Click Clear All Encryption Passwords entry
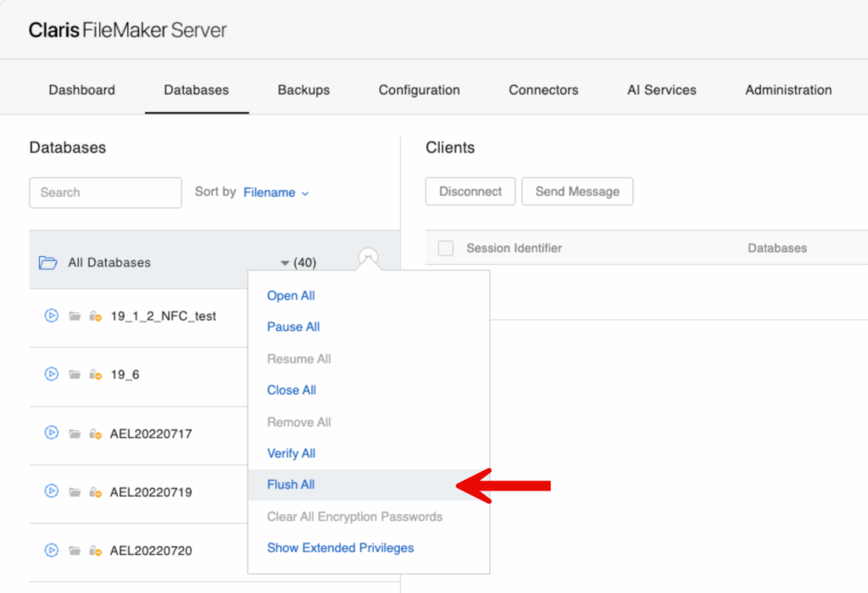The image size is (868, 593). click(355, 517)
